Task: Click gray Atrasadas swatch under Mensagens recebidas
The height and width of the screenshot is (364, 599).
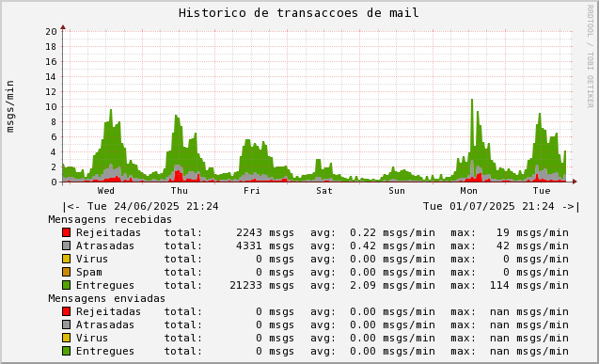Action: pyautogui.click(x=67, y=245)
